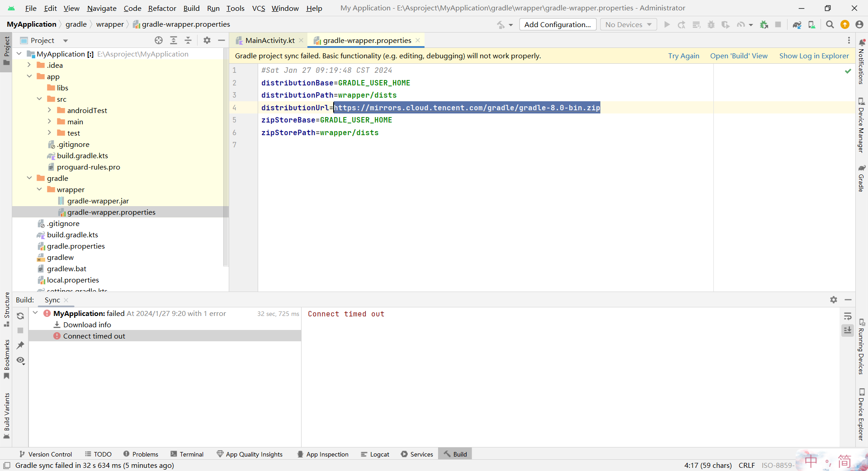Viewport: 868px width, 471px height.
Task: Collapse MyApplication failed build node
Action: tap(35, 313)
